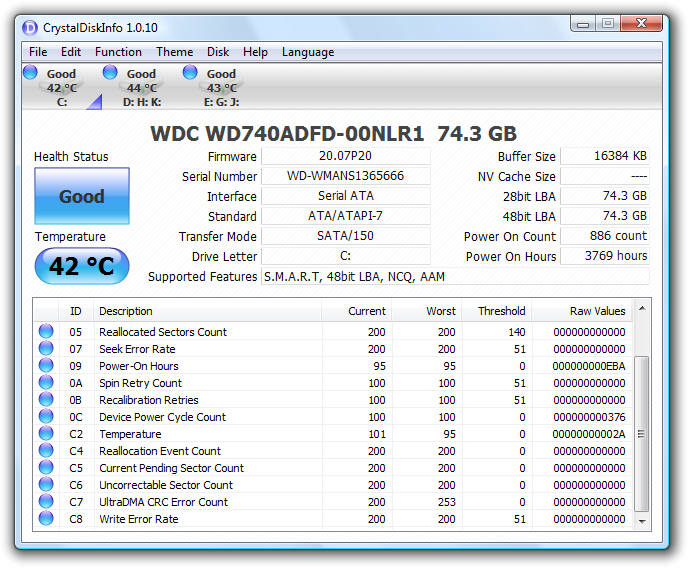Select the D: H: K: drive orb
The height and width of the screenshot is (568, 688).
[110, 72]
